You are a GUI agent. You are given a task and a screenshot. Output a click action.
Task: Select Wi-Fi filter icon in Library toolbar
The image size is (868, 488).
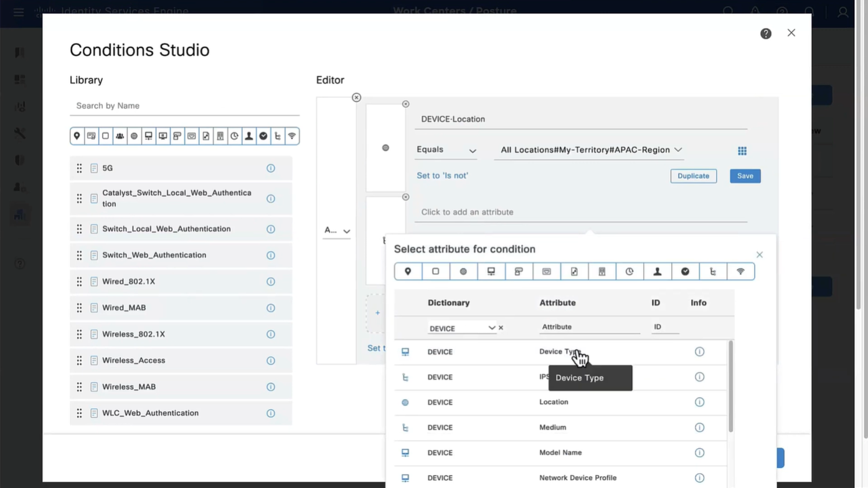(292, 136)
